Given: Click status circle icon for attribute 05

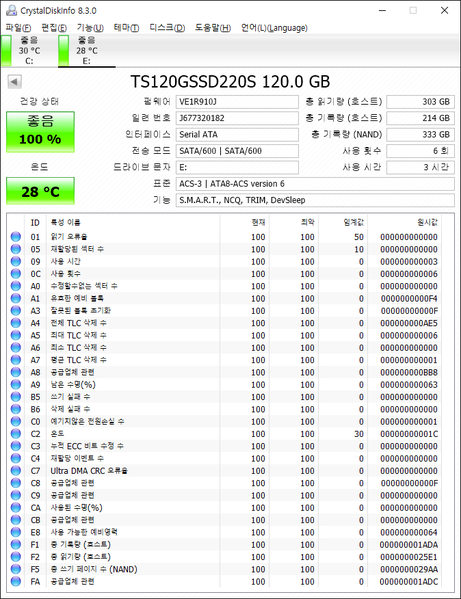Looking at the screenshot, I should pos(16,249).
